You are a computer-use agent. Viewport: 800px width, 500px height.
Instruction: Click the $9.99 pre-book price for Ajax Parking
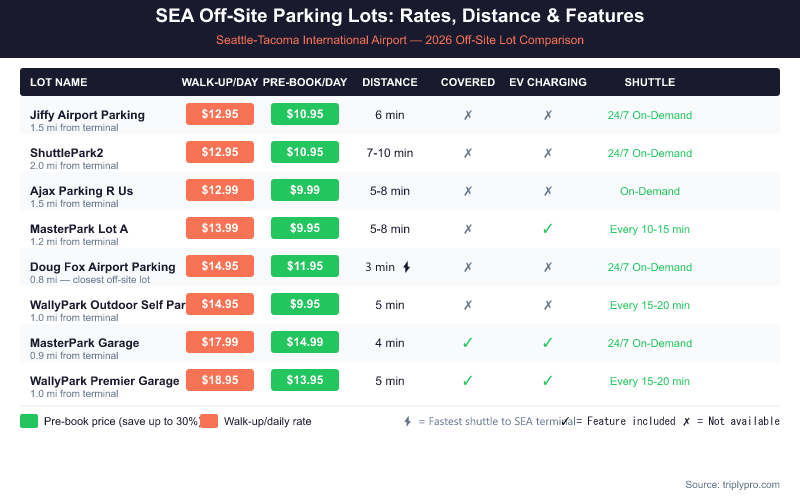(305, 191)
